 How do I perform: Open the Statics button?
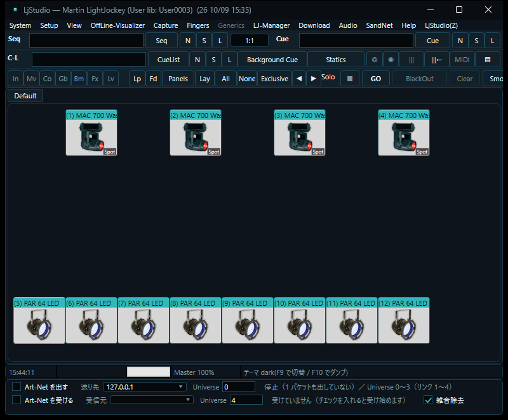(336, 60)
